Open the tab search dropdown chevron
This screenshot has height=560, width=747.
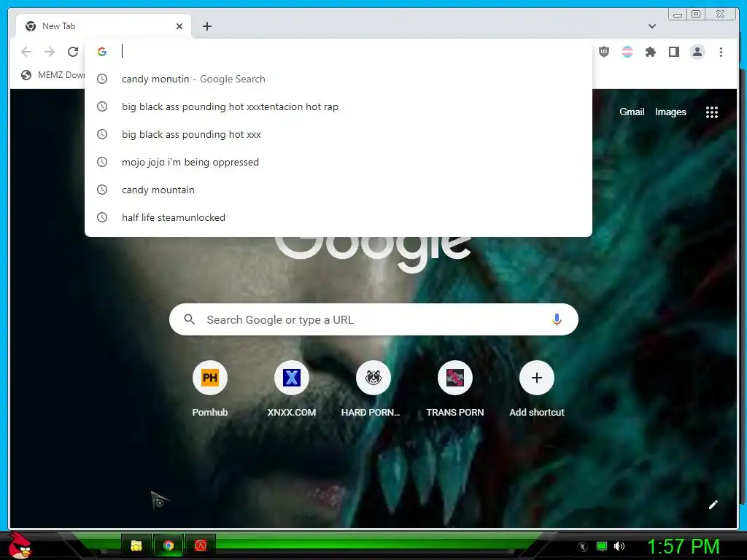click(652, 26)
